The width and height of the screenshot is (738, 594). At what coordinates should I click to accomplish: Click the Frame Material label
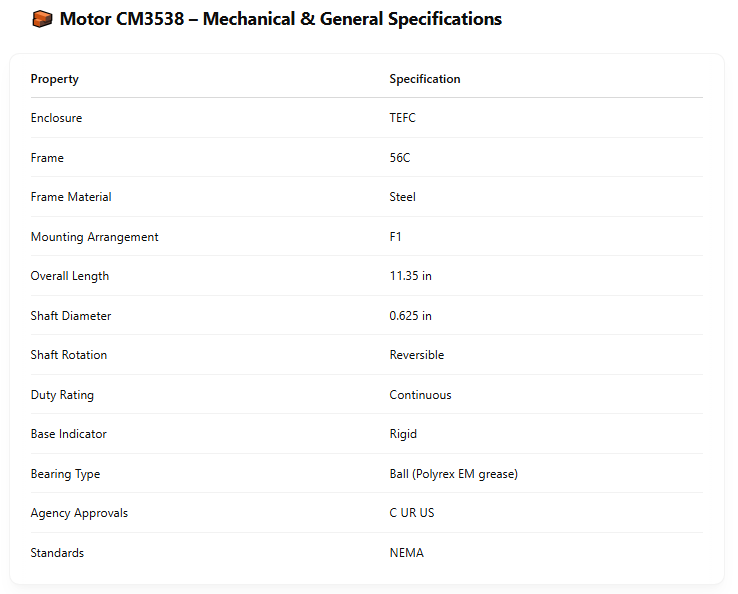coord(71,197)
